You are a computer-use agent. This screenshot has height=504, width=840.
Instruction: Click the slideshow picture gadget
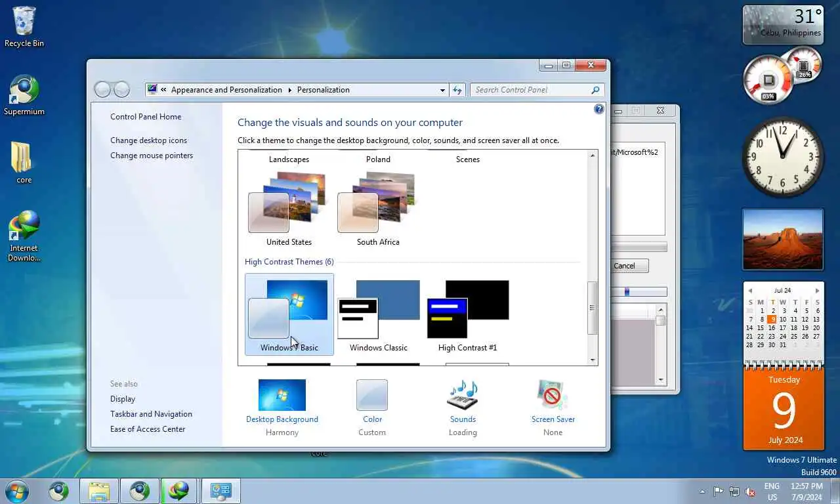pyautogui.click(x=782, y=240)
